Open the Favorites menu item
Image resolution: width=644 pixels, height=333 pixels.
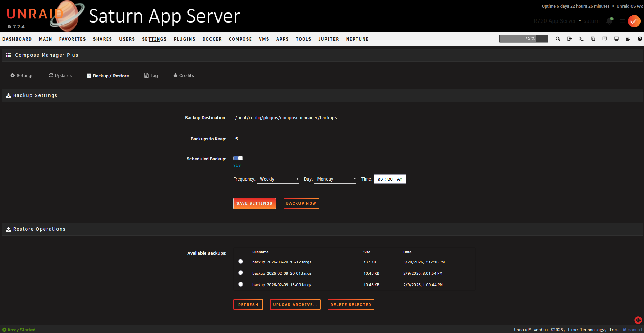[72, 39]
